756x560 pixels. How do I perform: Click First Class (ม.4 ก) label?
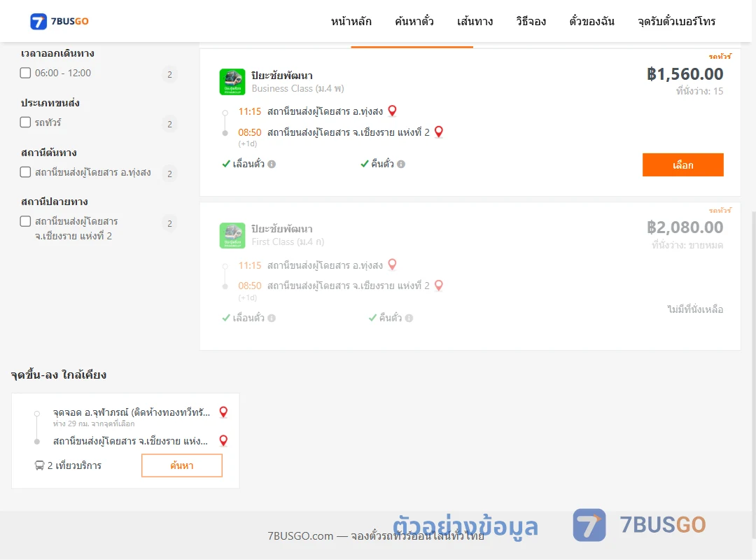pos(288,242)
